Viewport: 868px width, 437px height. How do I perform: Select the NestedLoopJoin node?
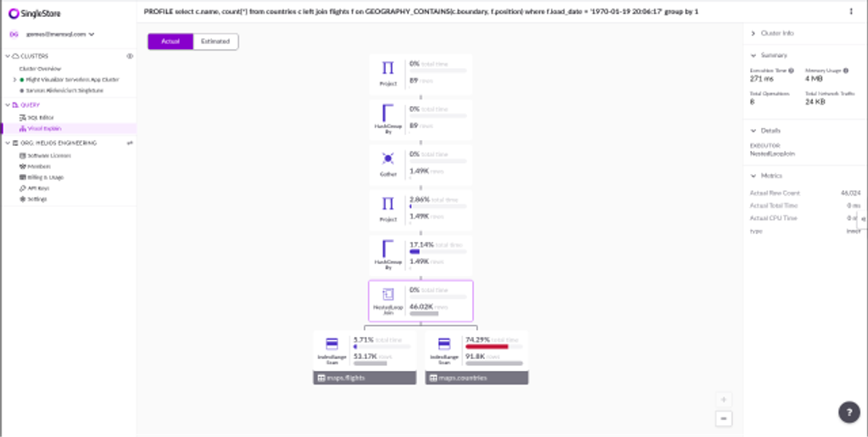pos(420,300)
